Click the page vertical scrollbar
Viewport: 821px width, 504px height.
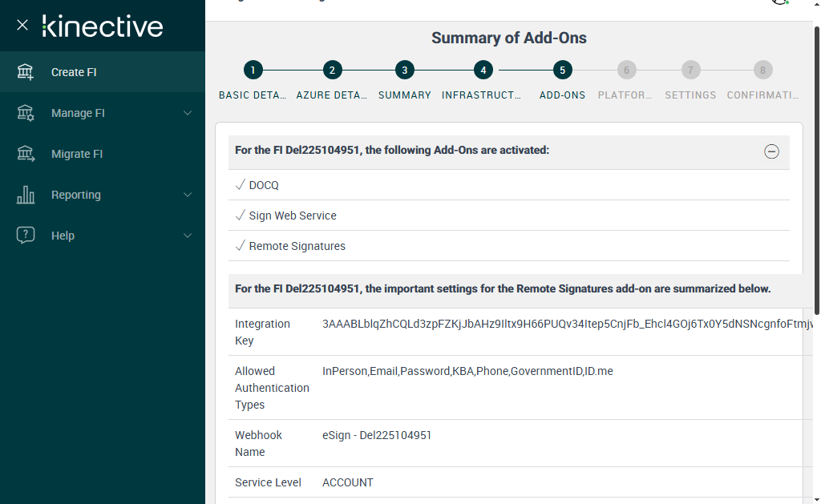[816, 168]
